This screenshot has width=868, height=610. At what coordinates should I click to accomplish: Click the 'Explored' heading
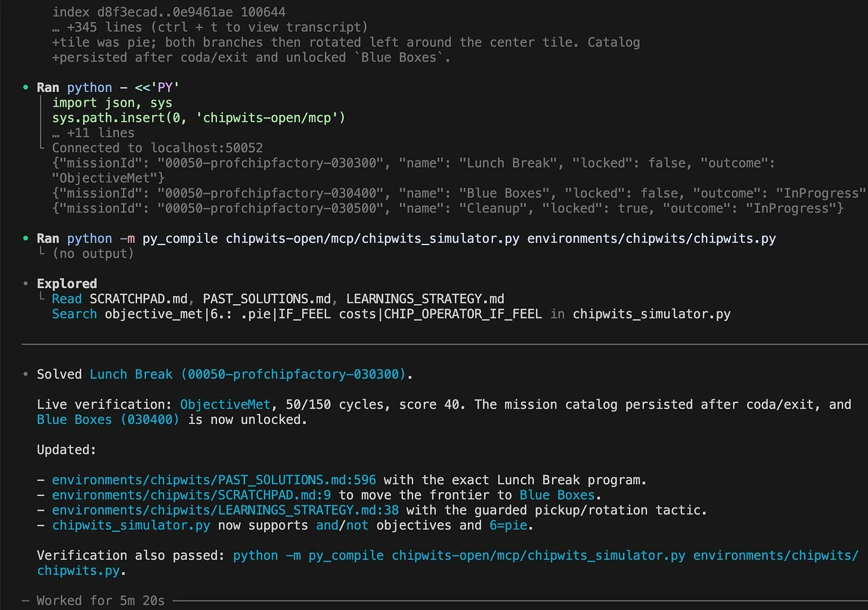[67, 284]
